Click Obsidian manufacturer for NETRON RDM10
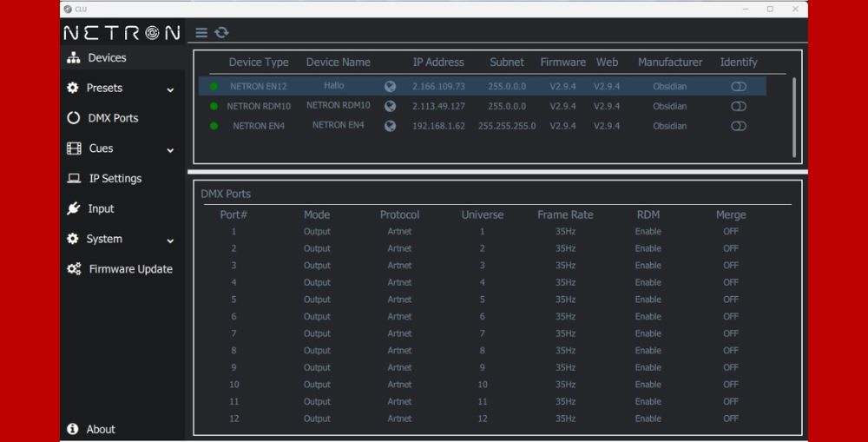 (x=670, y=106)
